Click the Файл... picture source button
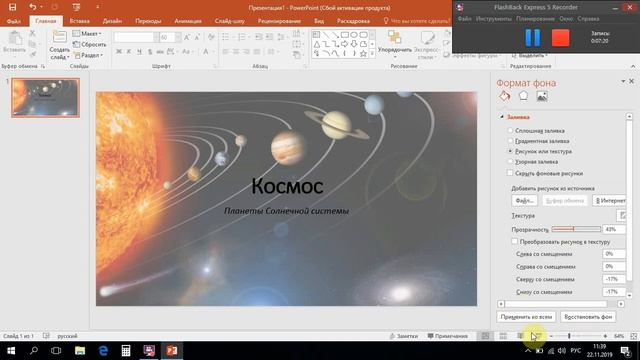The height and width of the screenshot is (360, 640). point(524,200)
